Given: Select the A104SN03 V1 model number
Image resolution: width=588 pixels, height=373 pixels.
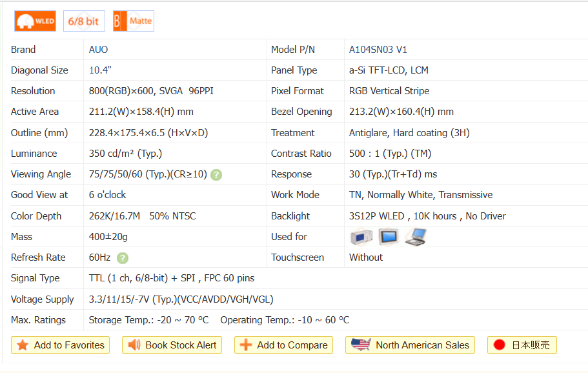Looking at the screenshot, I should pos(378,50).
